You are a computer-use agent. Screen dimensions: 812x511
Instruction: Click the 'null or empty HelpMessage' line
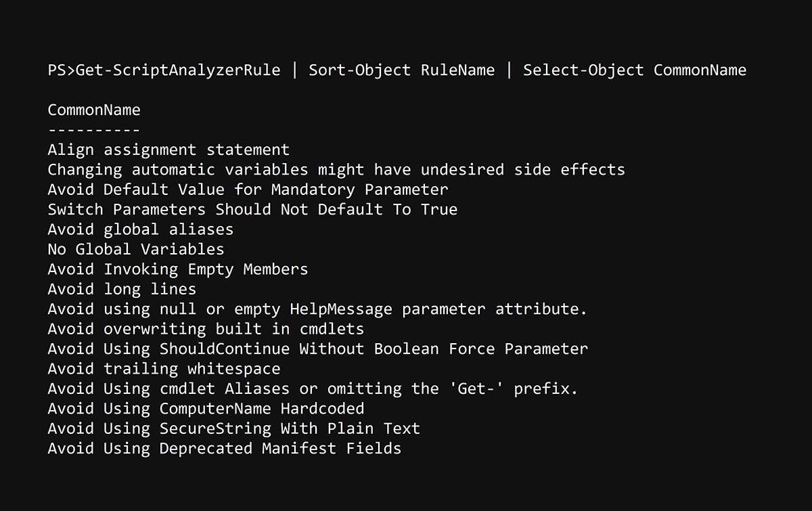[317, 309]
